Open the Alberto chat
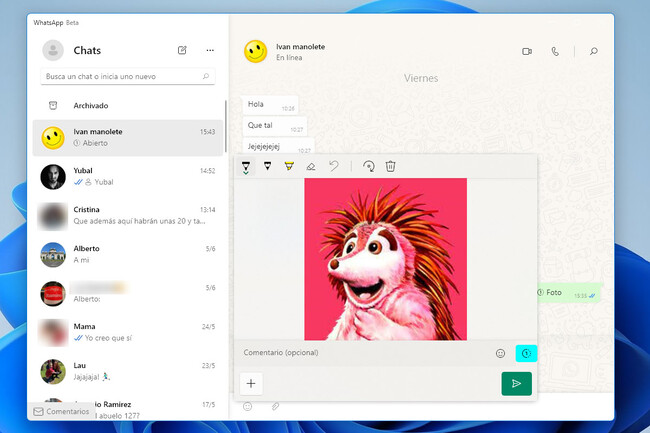650x433 pixels. (128, 254)
